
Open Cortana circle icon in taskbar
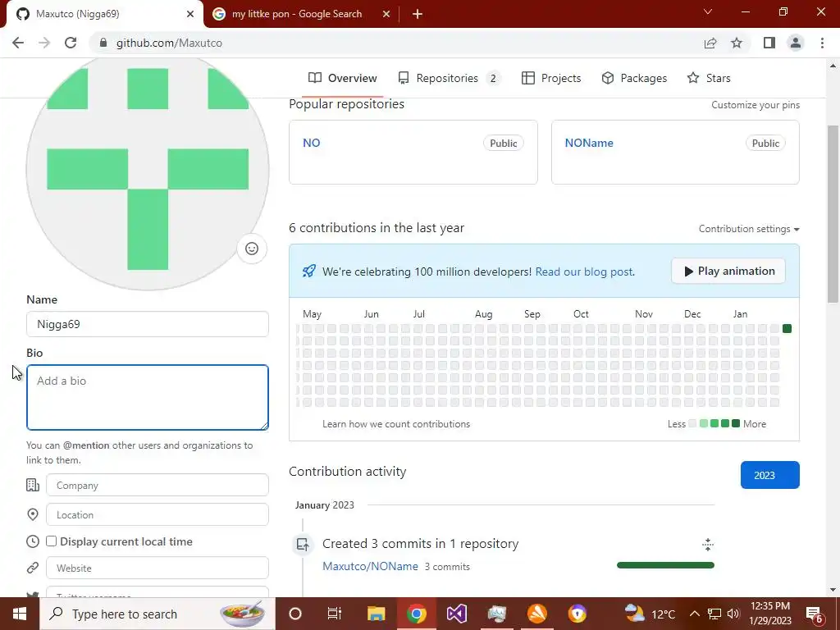(x=295, y=614)
